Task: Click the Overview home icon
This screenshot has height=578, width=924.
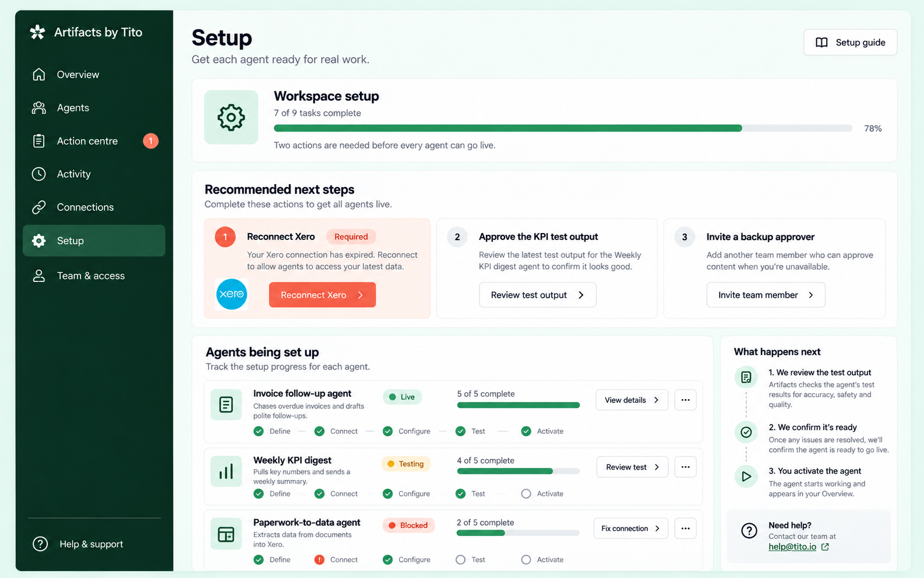Action: click(x=39, y=75)
